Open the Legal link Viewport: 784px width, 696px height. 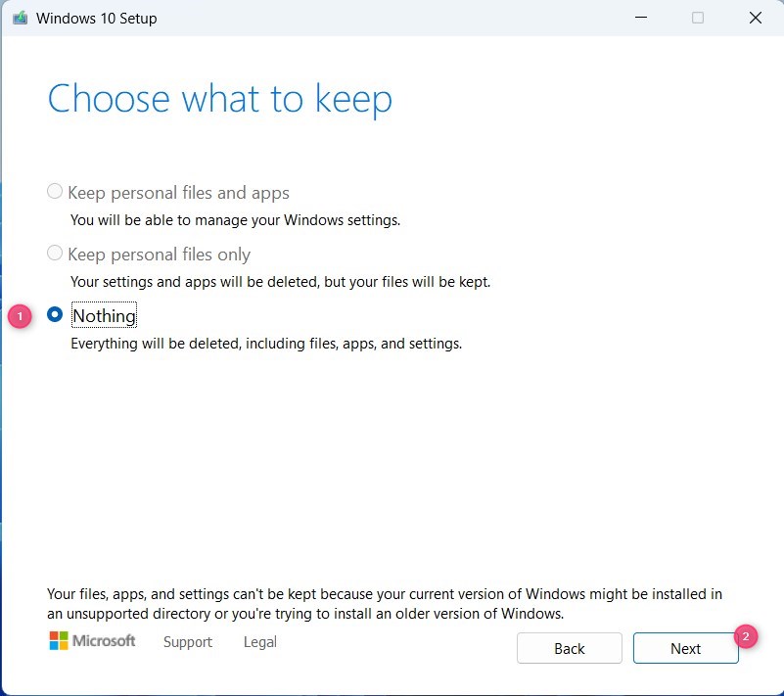pos(260,641)
